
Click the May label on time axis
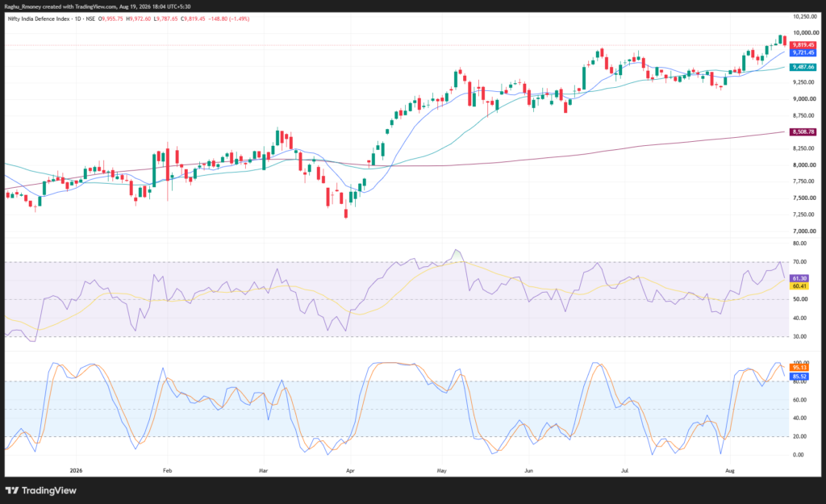click(442, 471)
